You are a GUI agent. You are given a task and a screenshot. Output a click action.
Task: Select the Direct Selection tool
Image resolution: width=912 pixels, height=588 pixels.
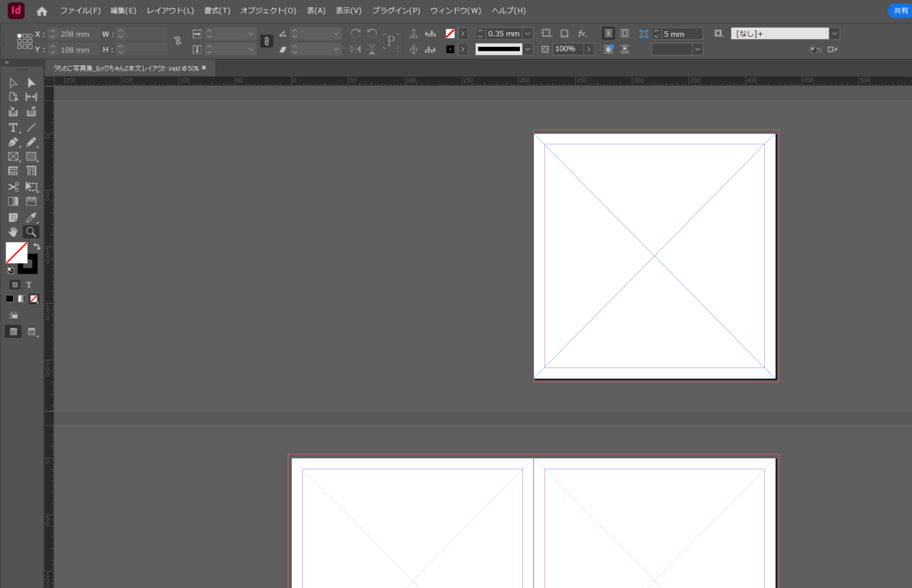pos(31,83)
